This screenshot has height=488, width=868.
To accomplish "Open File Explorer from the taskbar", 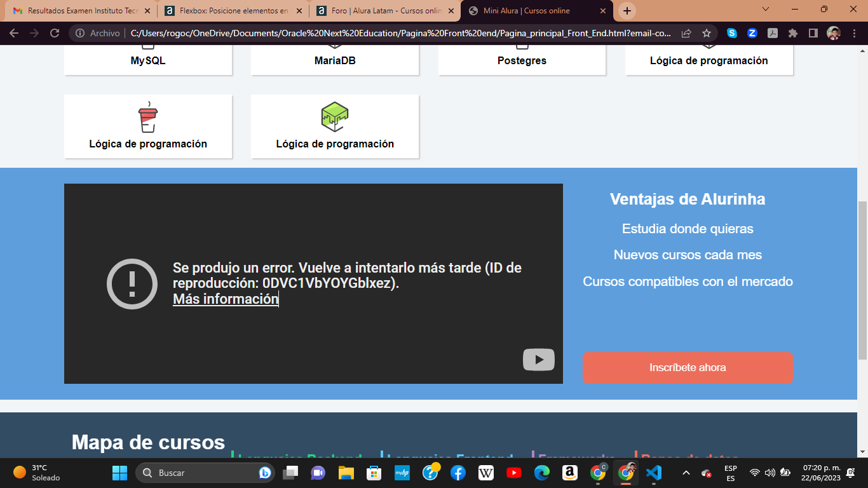I will click(346, 473).
